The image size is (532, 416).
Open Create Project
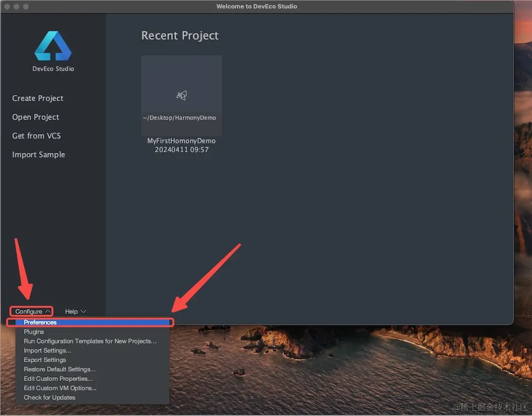[x=38, y=98]
